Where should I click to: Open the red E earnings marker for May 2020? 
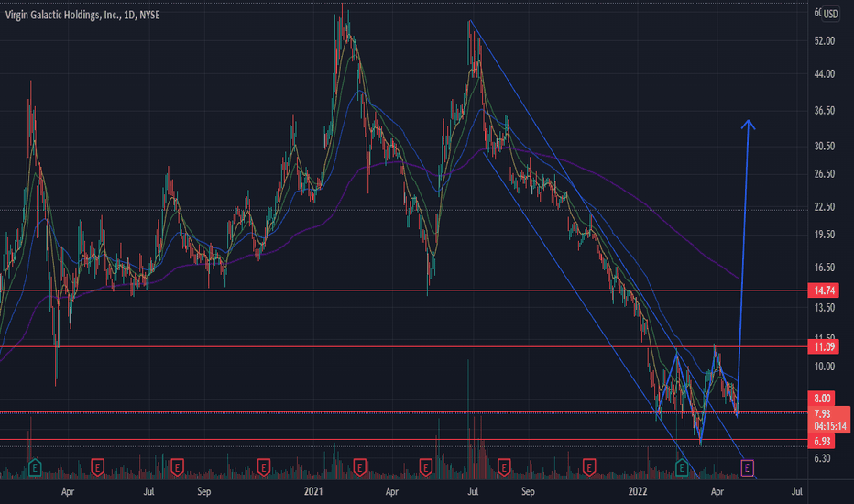(x=97, y=467)
